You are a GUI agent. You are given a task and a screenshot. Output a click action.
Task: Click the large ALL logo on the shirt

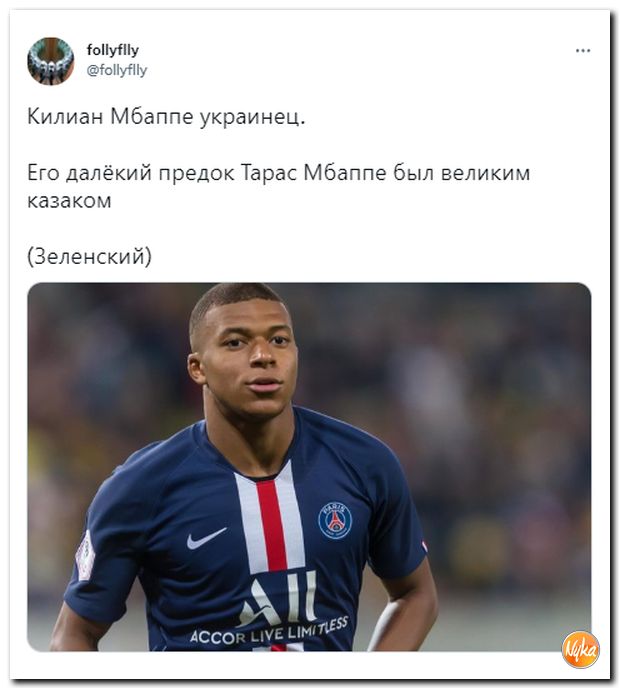(278, 598)
